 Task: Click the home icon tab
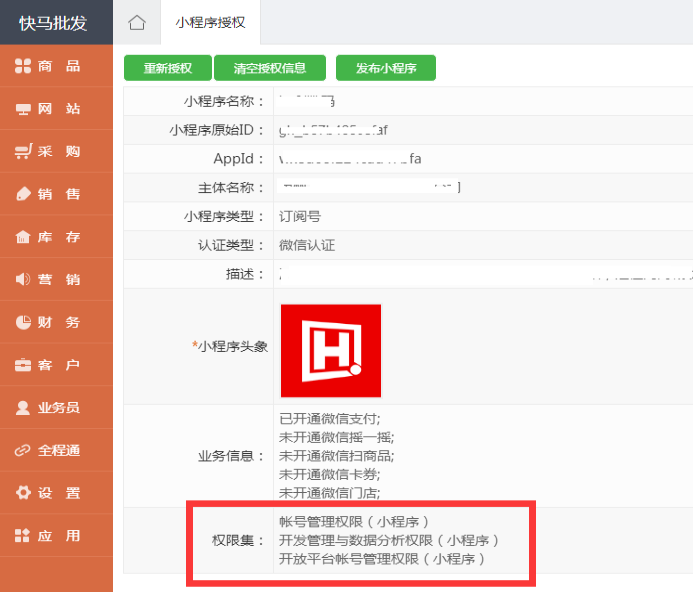point(137,22)
